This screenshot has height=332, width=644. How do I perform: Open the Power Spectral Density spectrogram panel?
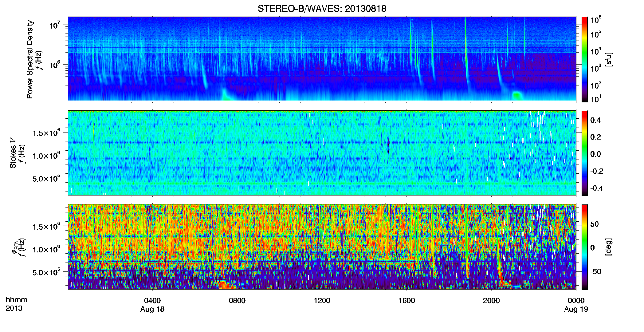point(322,59)
